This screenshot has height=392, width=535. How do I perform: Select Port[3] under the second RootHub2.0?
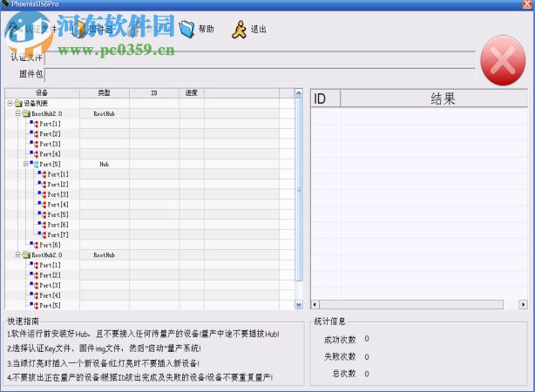point(50,285)
